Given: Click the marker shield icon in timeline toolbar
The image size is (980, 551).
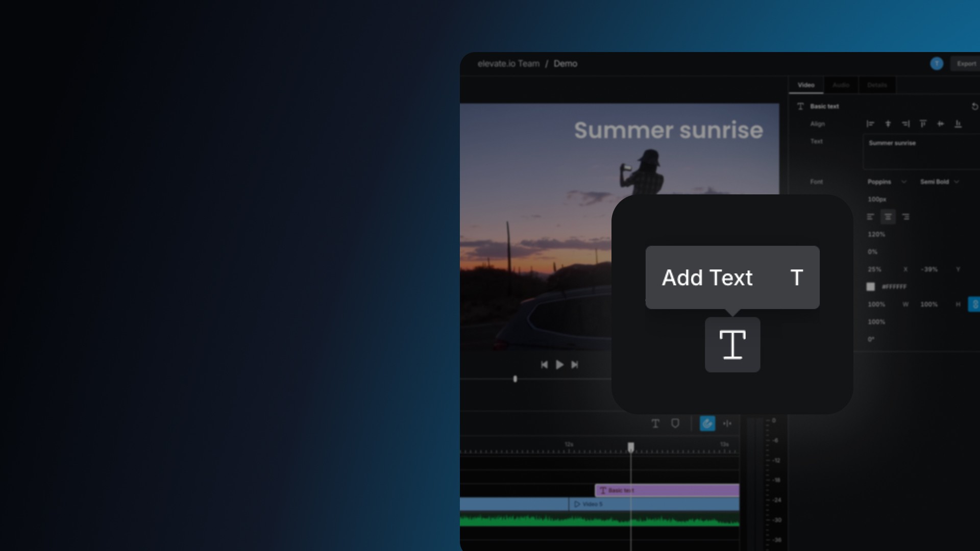Looking at the screenshot, I should [675, 423].
